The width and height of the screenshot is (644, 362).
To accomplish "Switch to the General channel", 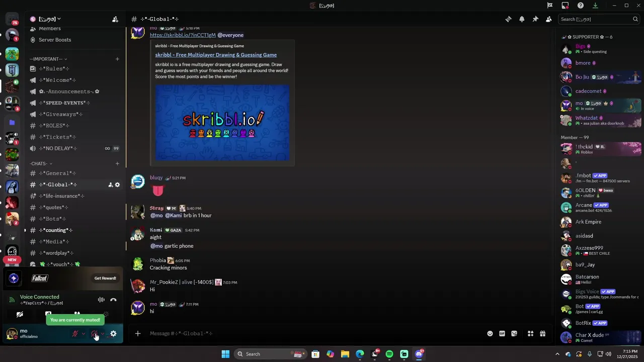I will 74,173.
